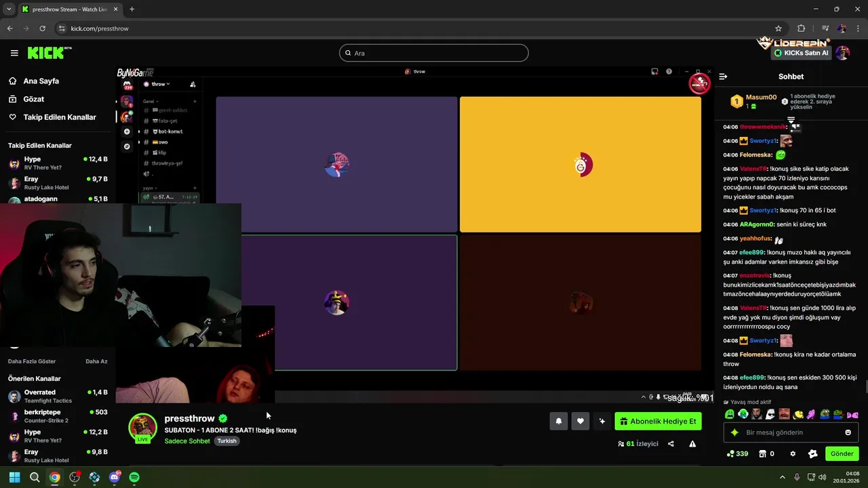This screenshot has height=488, width=868.
Task: Click Abonelik Hediye Et button
Action: [658, 421]
